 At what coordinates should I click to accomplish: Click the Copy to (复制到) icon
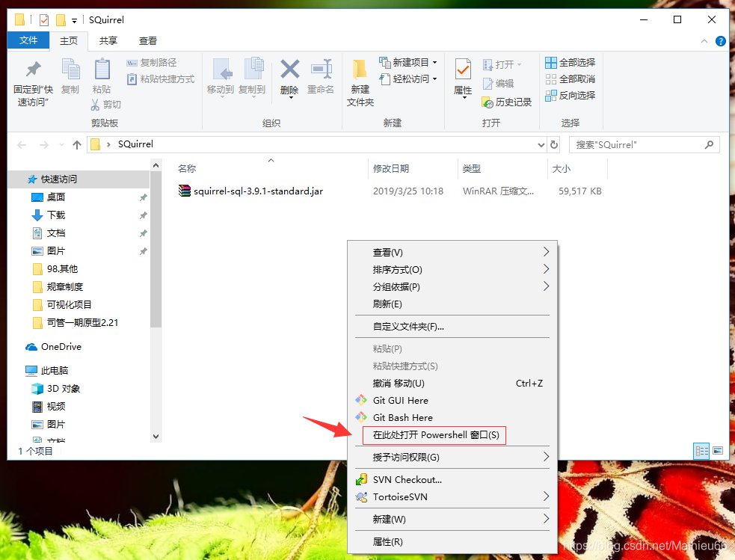[253, 70]
